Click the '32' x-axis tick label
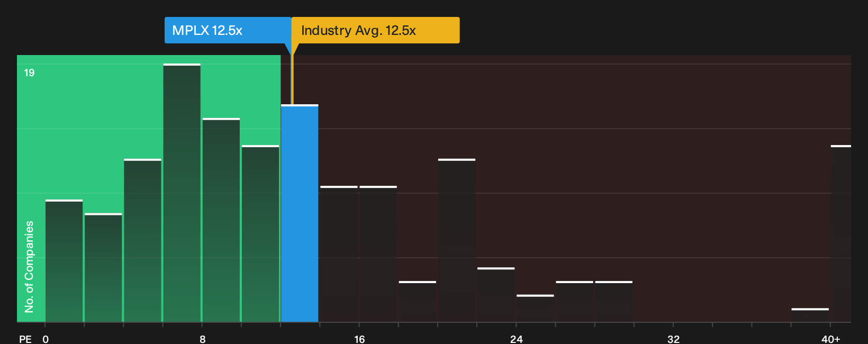Viewport: 868px width, 344px height. coord(673,339)
